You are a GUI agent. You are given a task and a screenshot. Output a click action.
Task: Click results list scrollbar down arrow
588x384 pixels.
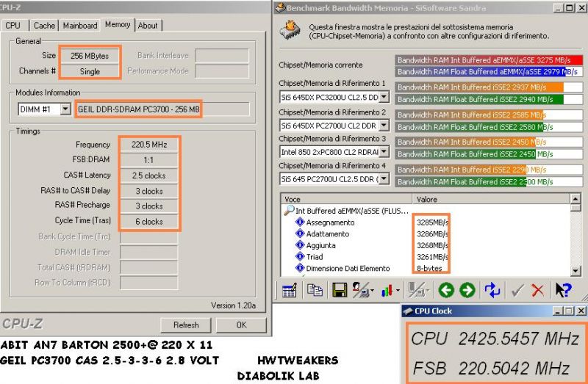(x=576, y=270)
